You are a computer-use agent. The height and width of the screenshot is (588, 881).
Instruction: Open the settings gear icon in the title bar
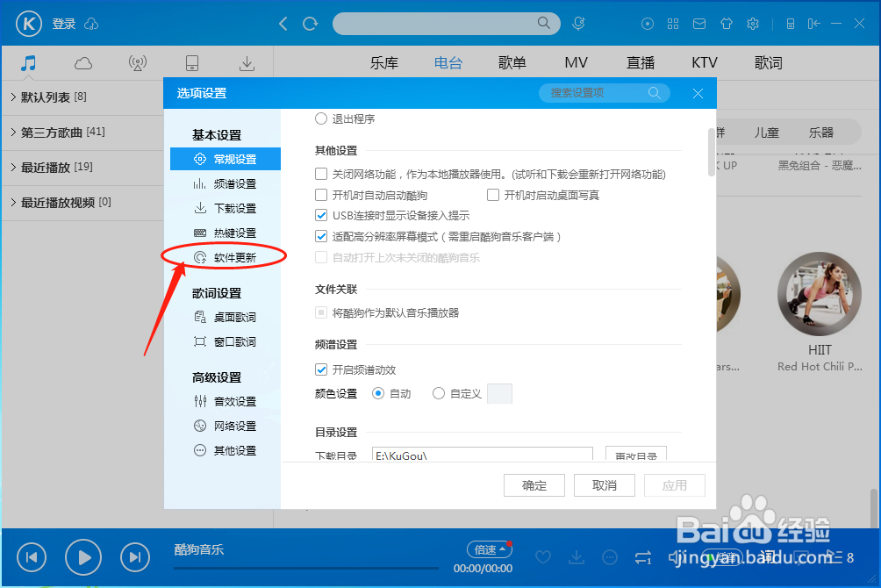coord(753,24)
